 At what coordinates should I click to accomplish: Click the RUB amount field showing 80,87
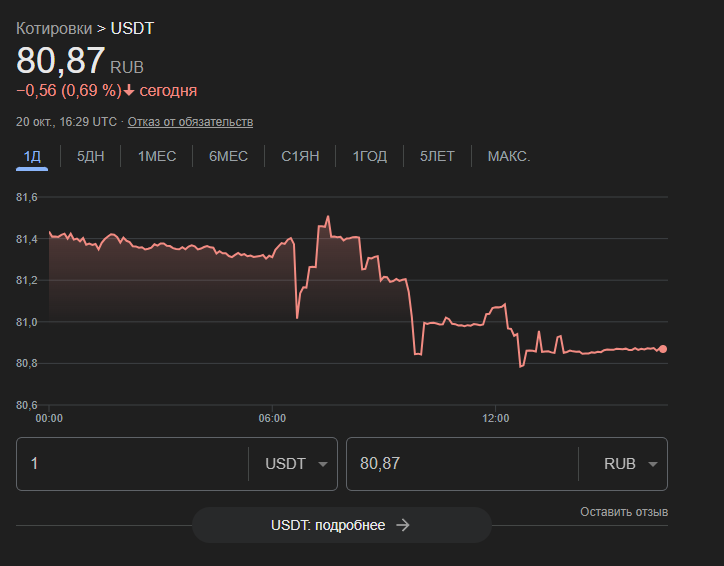pos(460,464)
